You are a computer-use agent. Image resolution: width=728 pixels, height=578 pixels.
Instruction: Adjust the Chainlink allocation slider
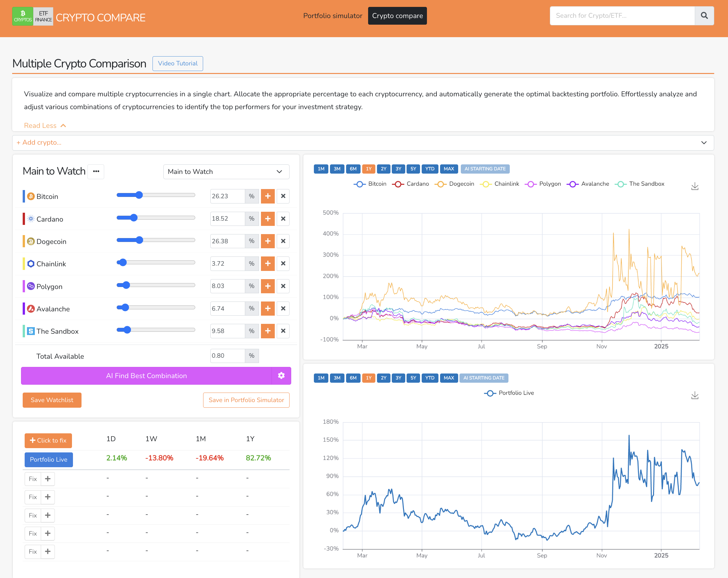tap(156, 262)
